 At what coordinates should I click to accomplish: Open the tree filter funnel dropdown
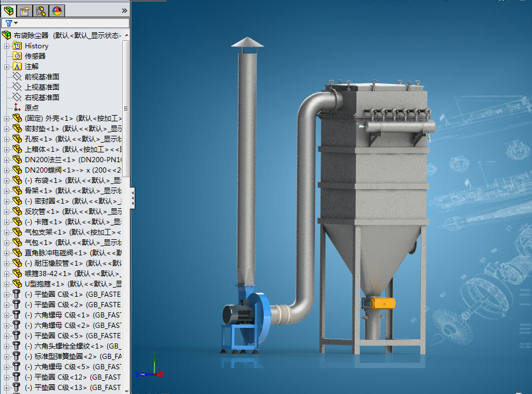coord(11,23)
